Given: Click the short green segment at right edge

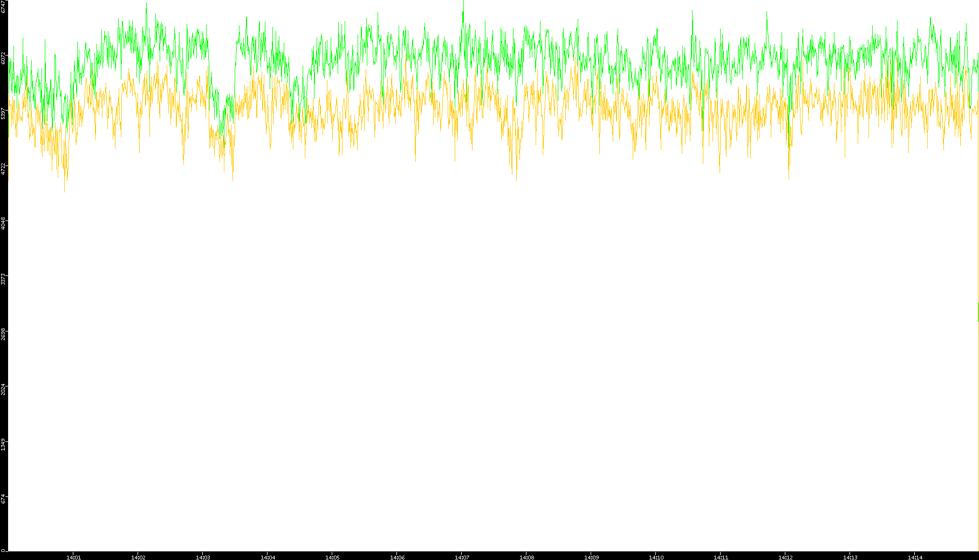Looking at the screenshot, I should pos(978,312).
